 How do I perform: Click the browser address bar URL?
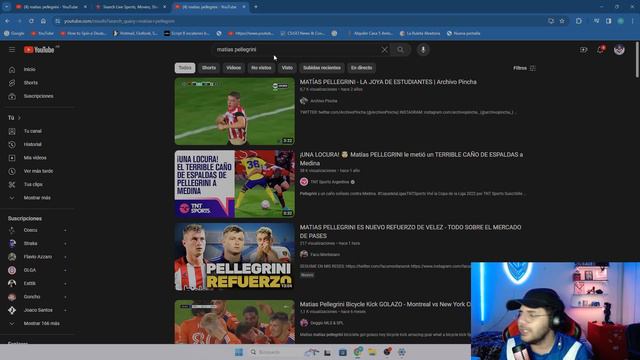119,21
